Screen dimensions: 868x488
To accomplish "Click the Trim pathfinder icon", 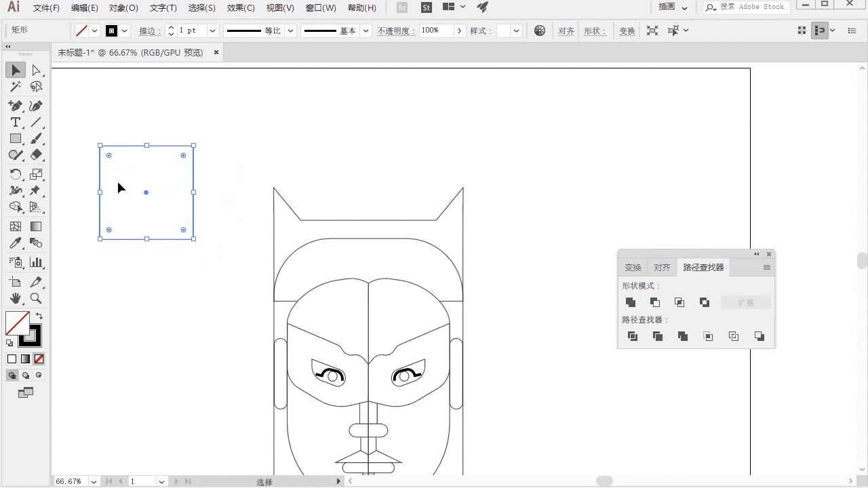I will click(x=658, y=336).
